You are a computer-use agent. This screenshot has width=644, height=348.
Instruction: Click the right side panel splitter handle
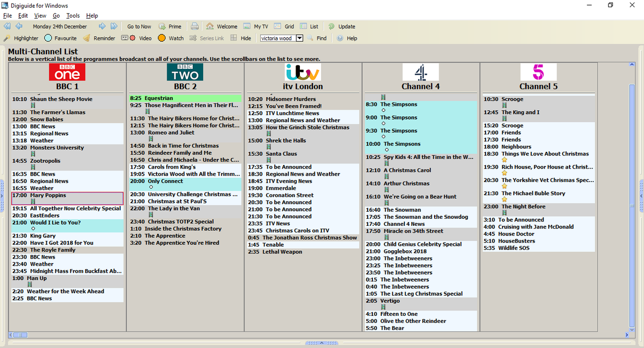641,196
